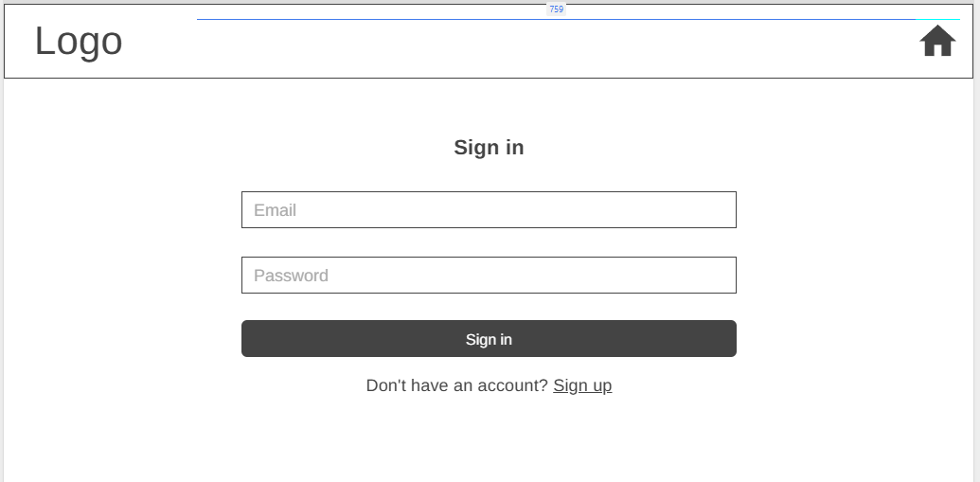The height and width of the screenshot is (482, 980).
Task: Submit the form with Sign in button
Action: pos(489,339)
